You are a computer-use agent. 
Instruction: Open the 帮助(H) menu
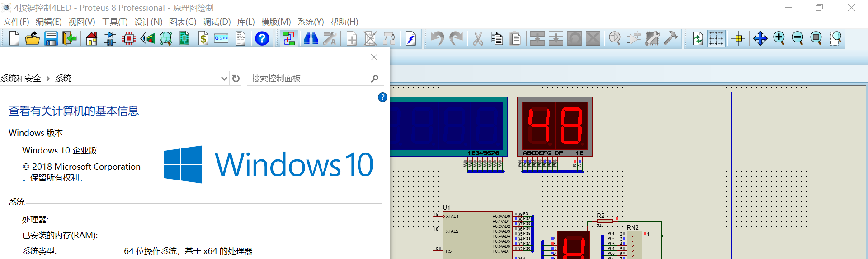pos(344,22)
